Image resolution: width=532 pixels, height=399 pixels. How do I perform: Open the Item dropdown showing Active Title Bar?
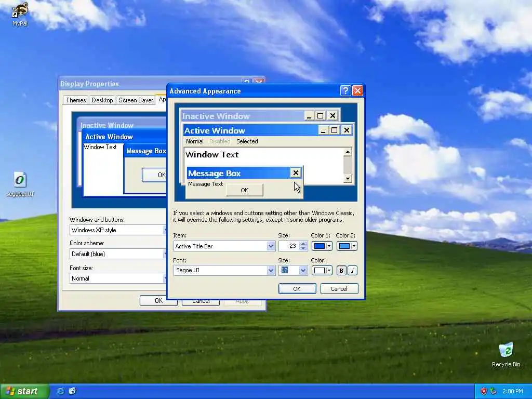271,246
